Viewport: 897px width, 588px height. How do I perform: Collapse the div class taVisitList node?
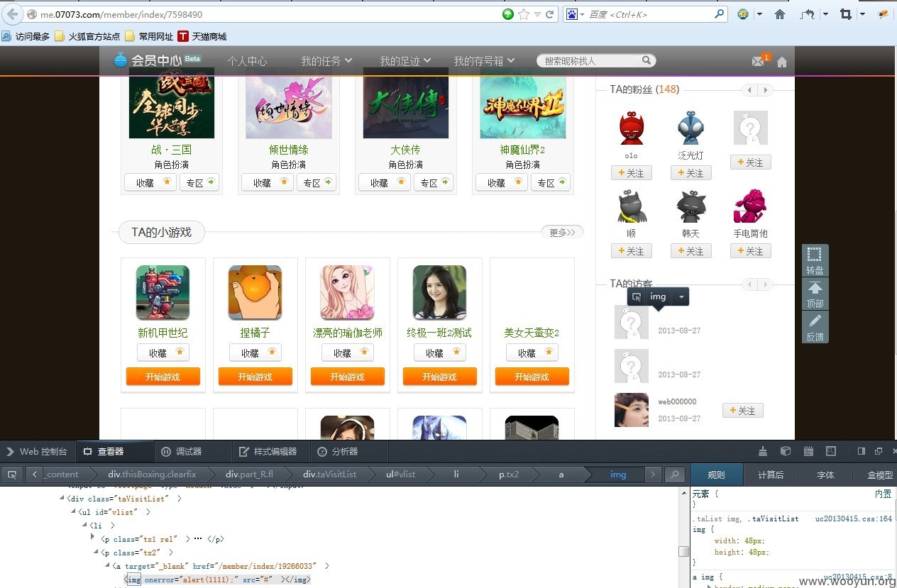pos(62,499)
